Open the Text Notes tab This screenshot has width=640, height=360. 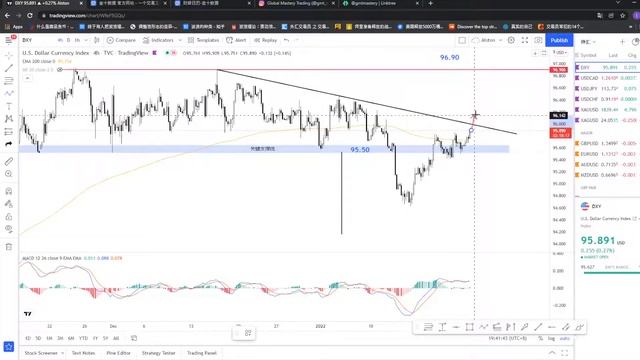[83, 353]
